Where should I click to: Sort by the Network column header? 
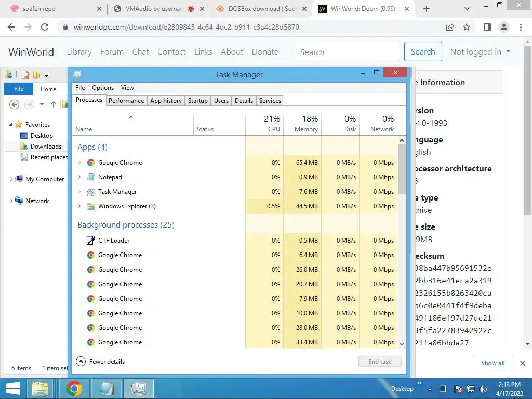pyautogui.click(x=378, y=124)
